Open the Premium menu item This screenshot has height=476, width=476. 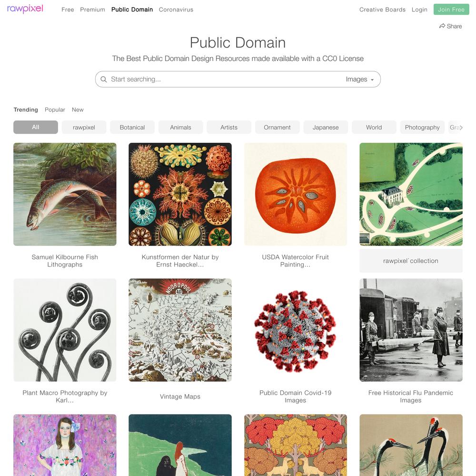[x=92, y=10]
